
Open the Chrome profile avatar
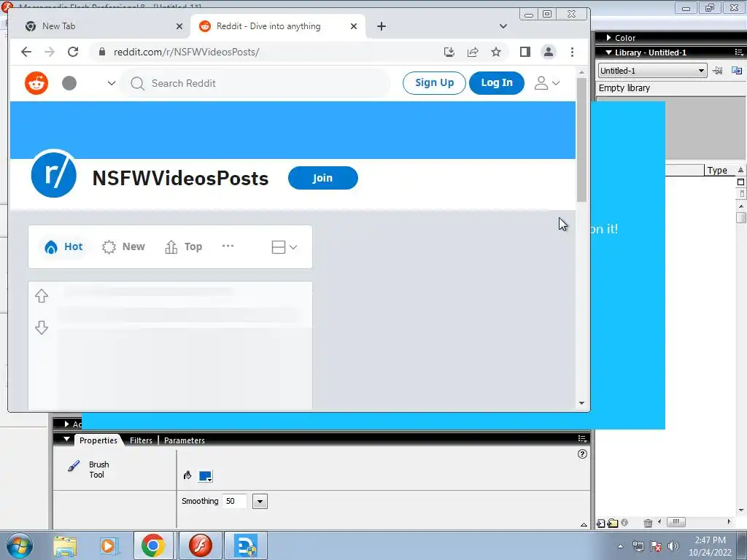click(549, 52)
